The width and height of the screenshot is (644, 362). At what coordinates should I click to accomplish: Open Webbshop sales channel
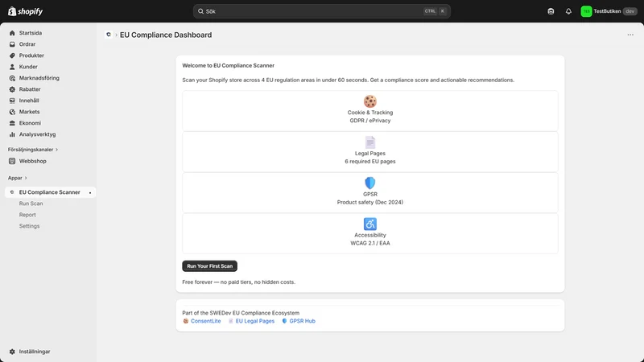click(x=32, y=161)
